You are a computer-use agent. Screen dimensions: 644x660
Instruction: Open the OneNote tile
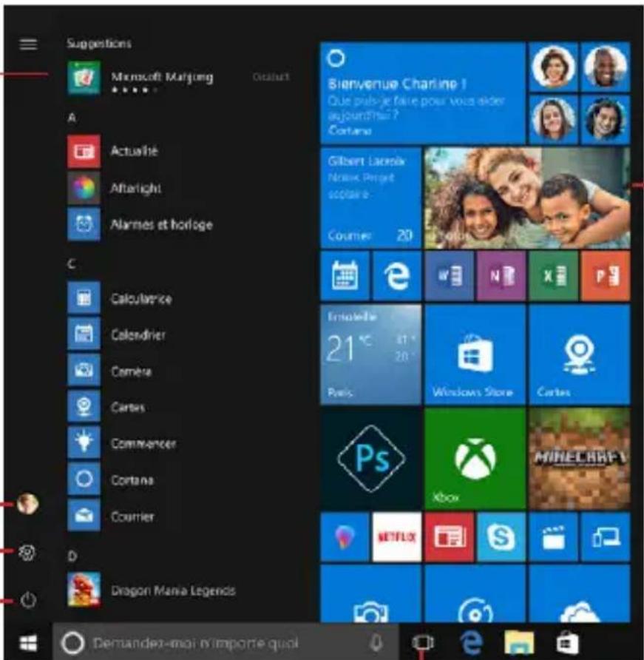click(501, 275)
